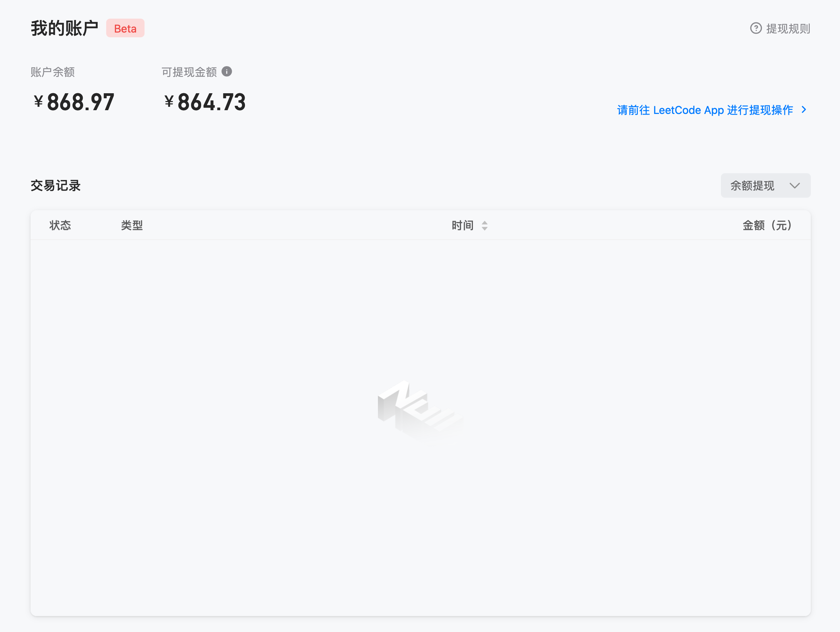The image size is (840, 632).
Task: Click the info icon next to 可提现金额
Action: [227, 71]
